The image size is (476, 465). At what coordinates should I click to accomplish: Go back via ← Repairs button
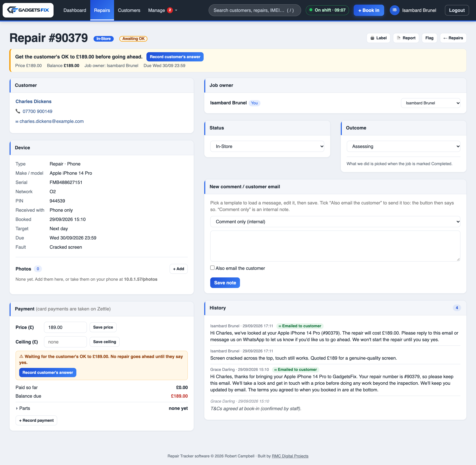click(453, 38)
